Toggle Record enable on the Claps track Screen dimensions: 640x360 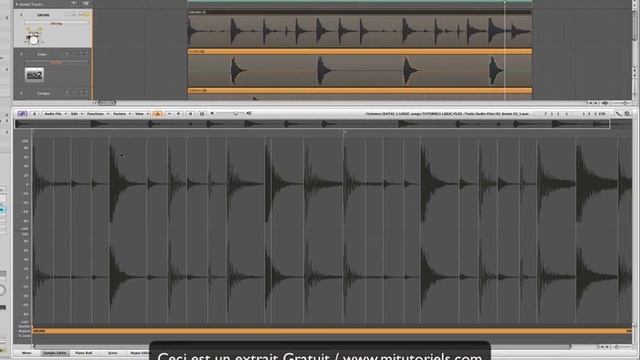click(x=74, y=54)
